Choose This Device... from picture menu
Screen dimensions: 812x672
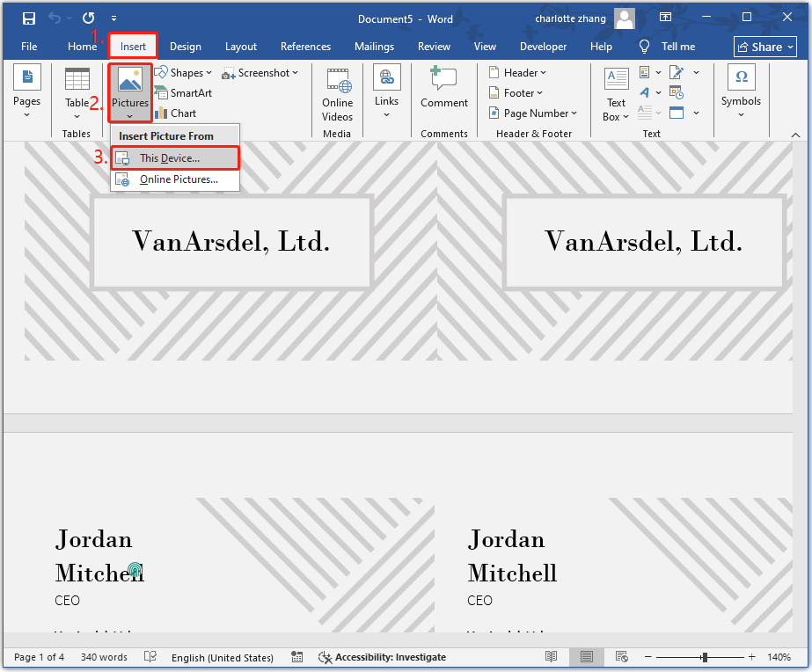(x=175, y=158)
